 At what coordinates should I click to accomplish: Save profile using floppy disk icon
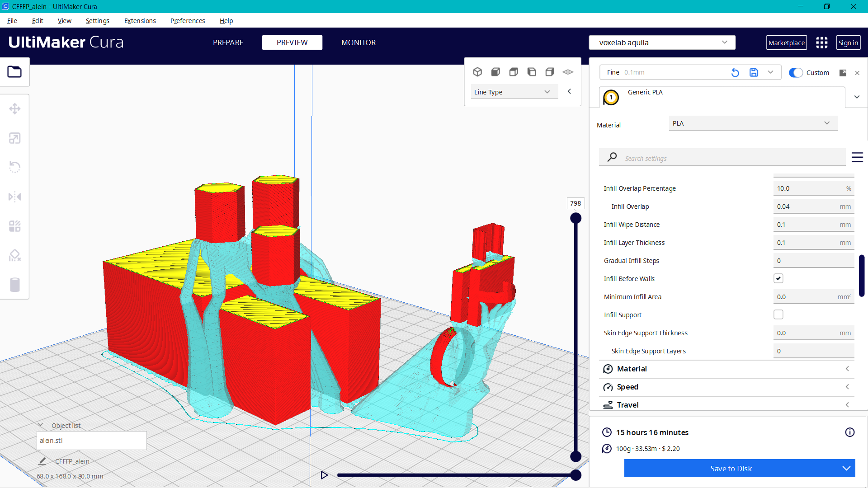(x=754, y=72)
